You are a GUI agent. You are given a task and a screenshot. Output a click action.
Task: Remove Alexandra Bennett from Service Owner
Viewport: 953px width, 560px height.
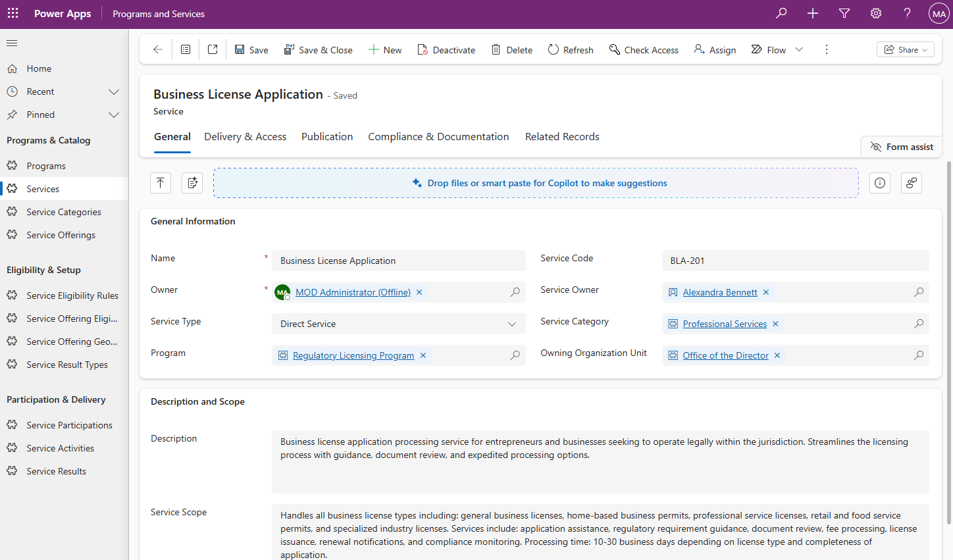766,292
